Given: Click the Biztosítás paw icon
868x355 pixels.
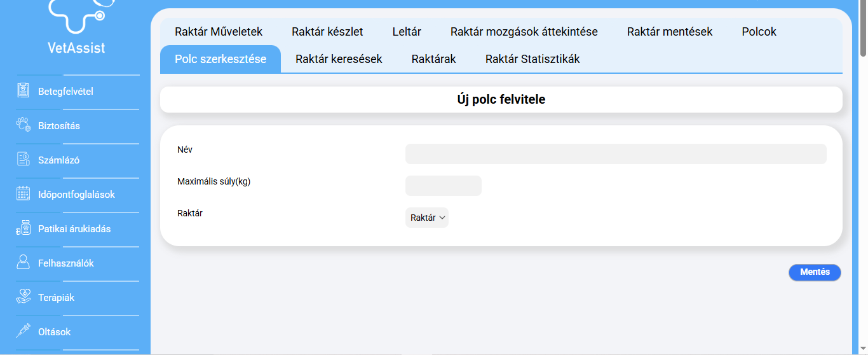Looking at the screenshot, I should (x=24, y=125).
